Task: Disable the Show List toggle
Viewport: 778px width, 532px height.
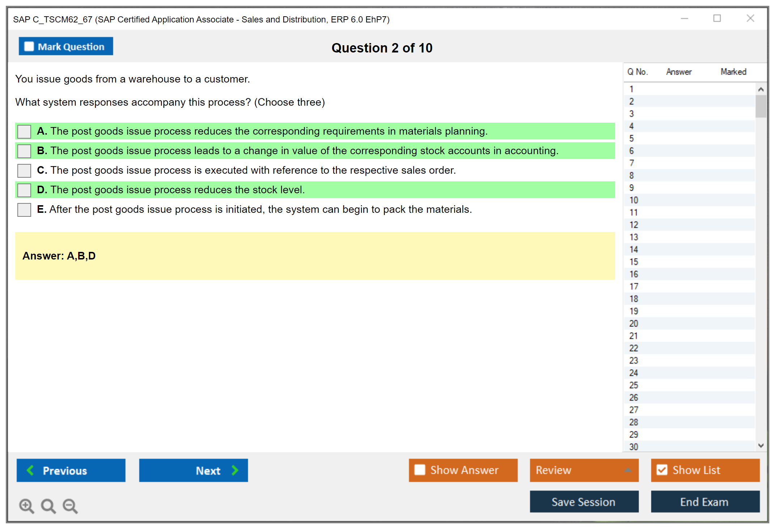Action: coord(662,470)
